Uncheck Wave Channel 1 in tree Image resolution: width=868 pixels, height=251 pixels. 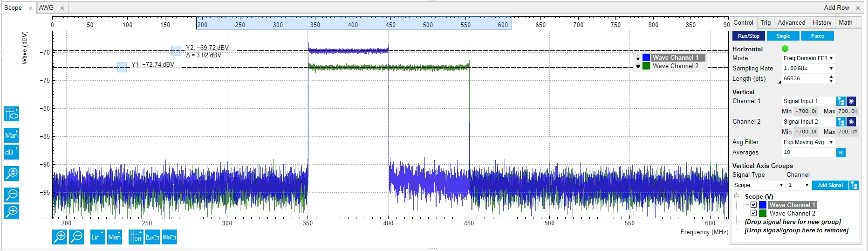pos(753,205)
